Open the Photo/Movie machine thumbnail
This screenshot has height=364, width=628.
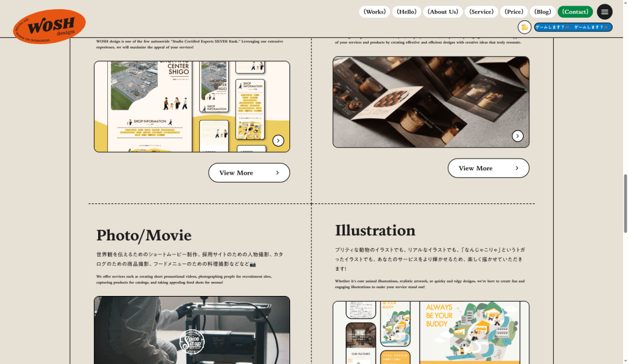192,330
